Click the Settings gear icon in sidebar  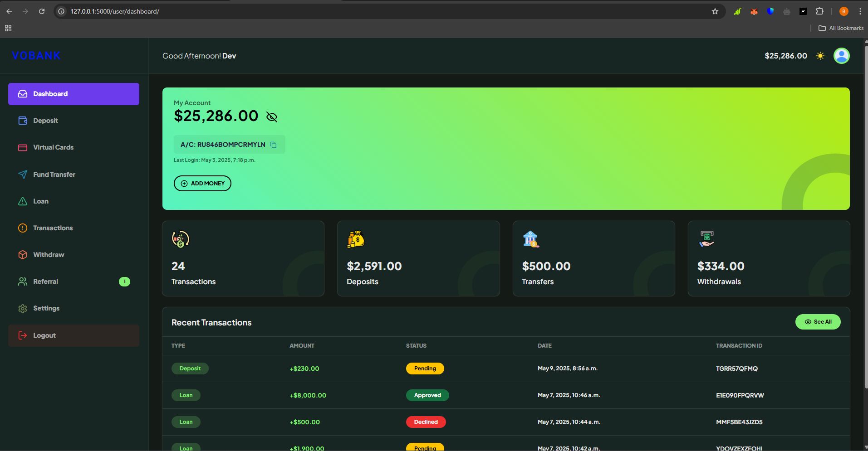(x=23, y=308)
